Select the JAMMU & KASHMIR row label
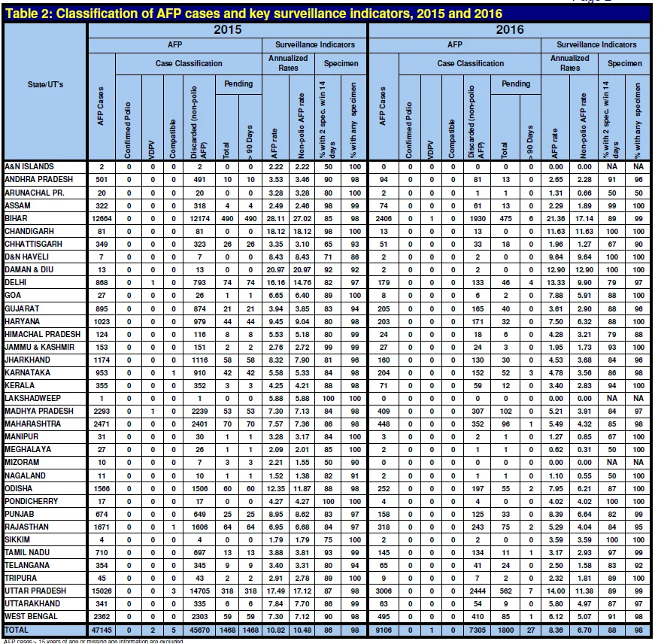658x644 pixels. (x=39, y=347)
